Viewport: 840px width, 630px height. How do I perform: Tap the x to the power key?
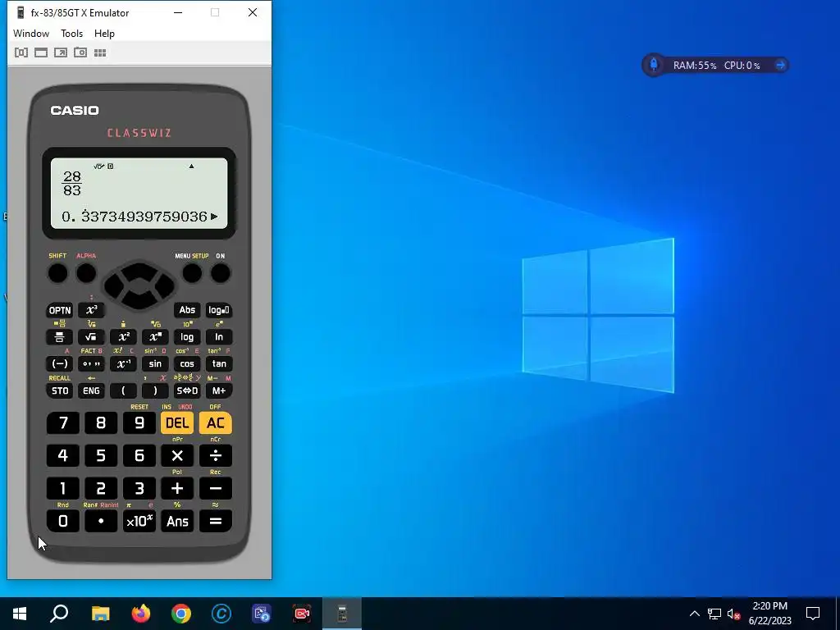click(x=155, y=337)
